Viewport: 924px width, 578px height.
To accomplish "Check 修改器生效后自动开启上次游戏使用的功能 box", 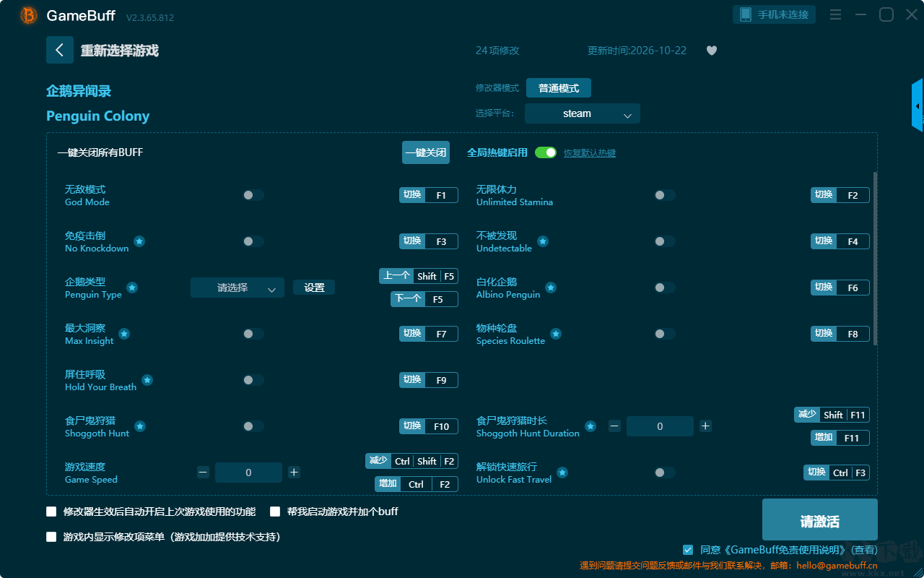I will 51,512.
